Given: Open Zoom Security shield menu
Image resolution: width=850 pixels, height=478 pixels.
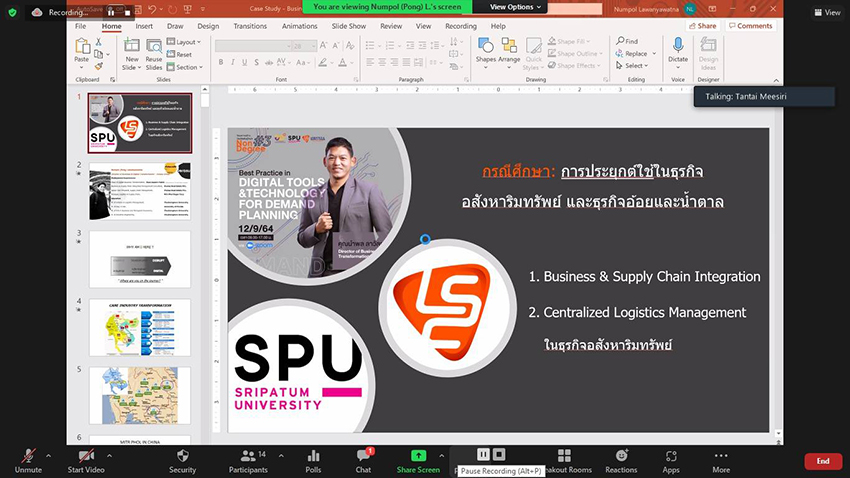Looking at the screenshot, I should pos(182,461).
